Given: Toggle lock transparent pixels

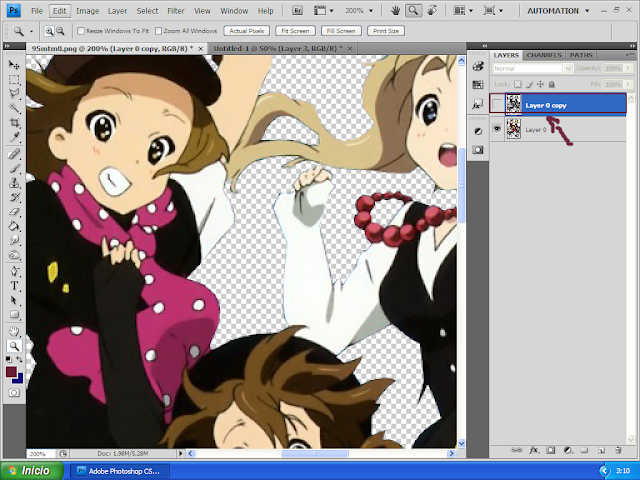Looking at the screenshot, I should pyautogui.click(x=518, y=84).
